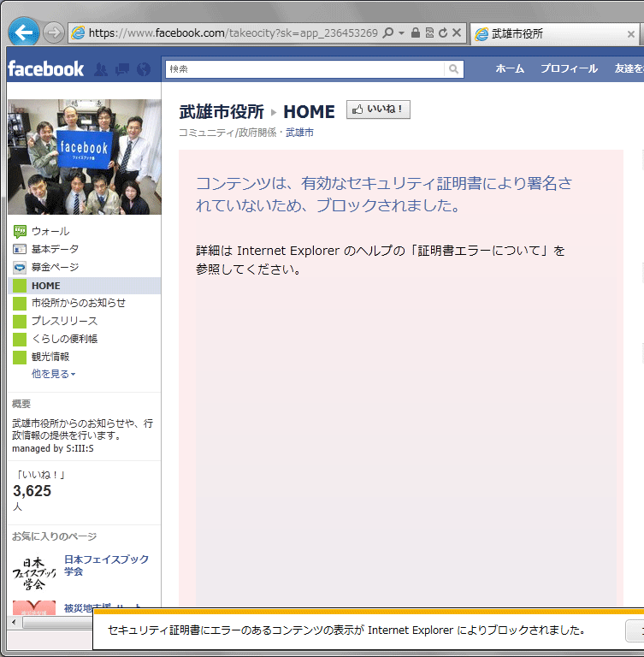Click the address bar lock icon

click(x=415, y=33)
